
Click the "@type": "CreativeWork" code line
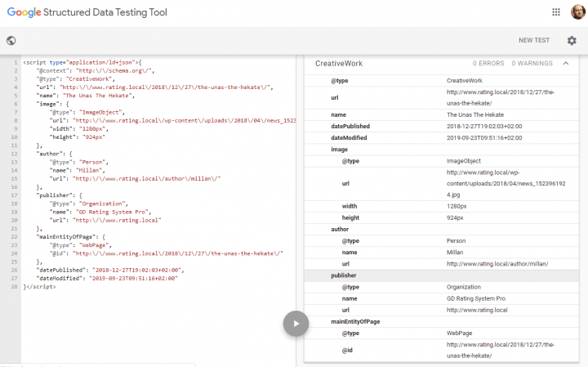click(76, 78)
